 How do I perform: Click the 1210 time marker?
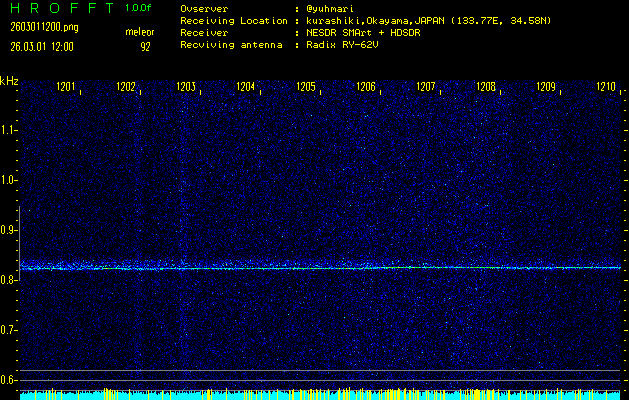606,88
